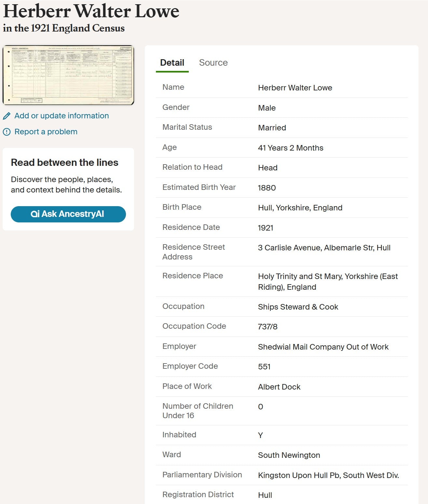
Task: Click the South Newington ward value
Action: click(289, 455)
